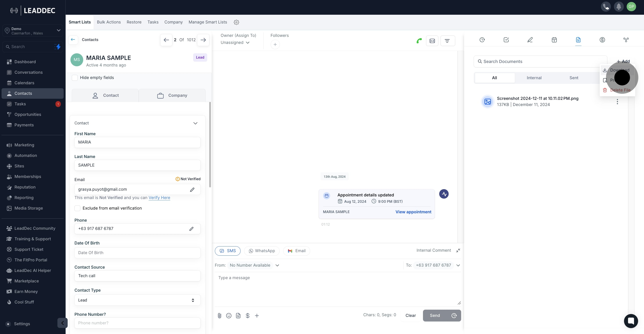Screen dimensions: 644x334
Task: Open the notifications bell
Action: click(x=619, y=7)
